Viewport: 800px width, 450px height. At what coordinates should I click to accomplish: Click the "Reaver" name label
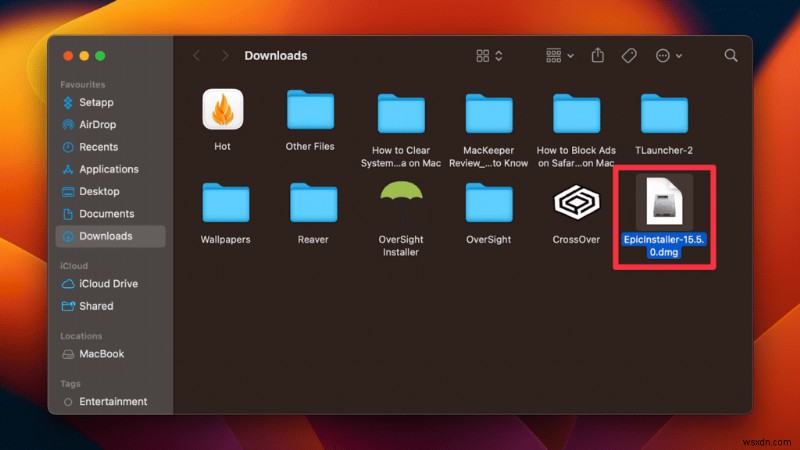pyautogui.click(x=313, y=239)
